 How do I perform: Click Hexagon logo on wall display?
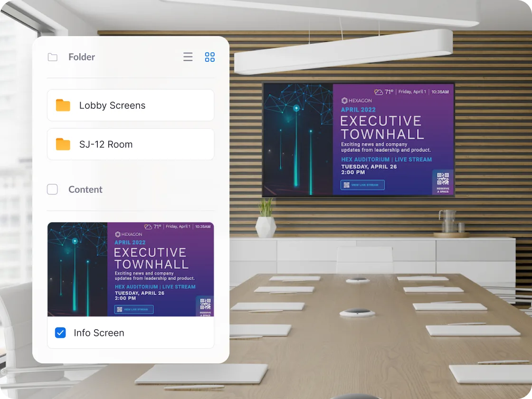coord(357,100)
